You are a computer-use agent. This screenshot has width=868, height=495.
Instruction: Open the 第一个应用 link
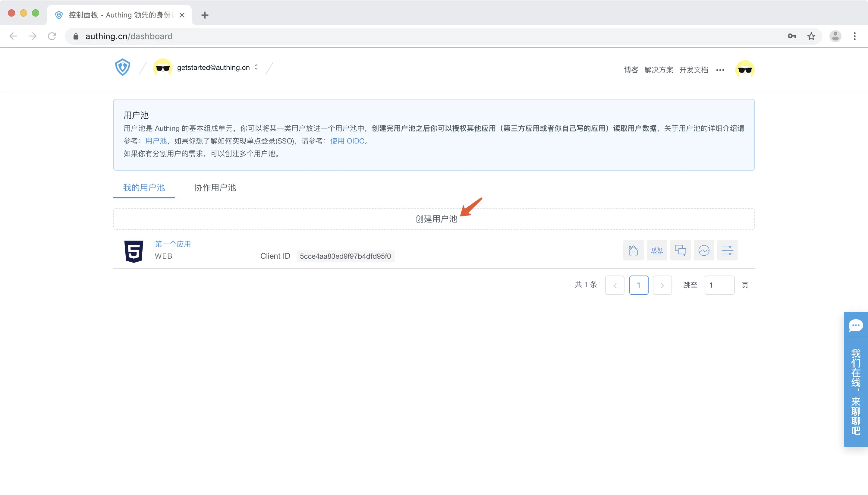(x=173, y=244)
